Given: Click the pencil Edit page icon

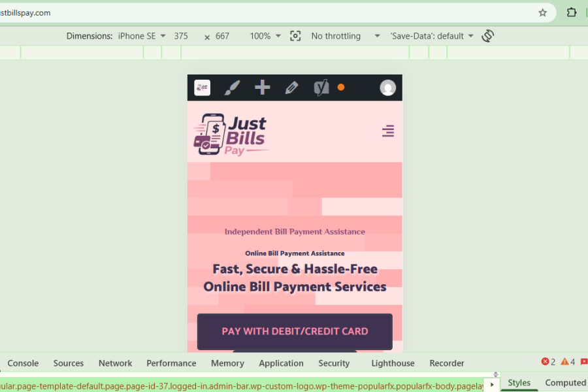Looking at the screenshot, I should 291,88.
